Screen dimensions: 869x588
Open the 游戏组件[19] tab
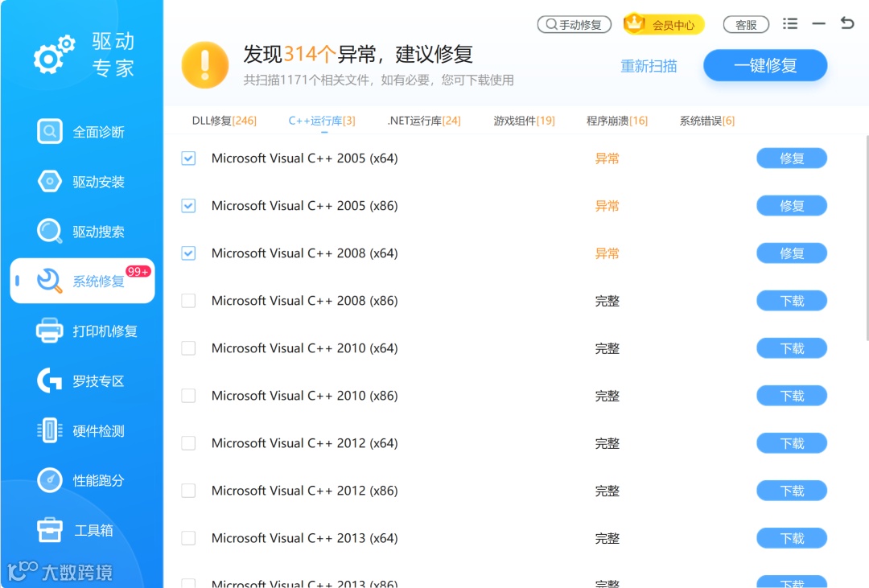click(524, 121)
